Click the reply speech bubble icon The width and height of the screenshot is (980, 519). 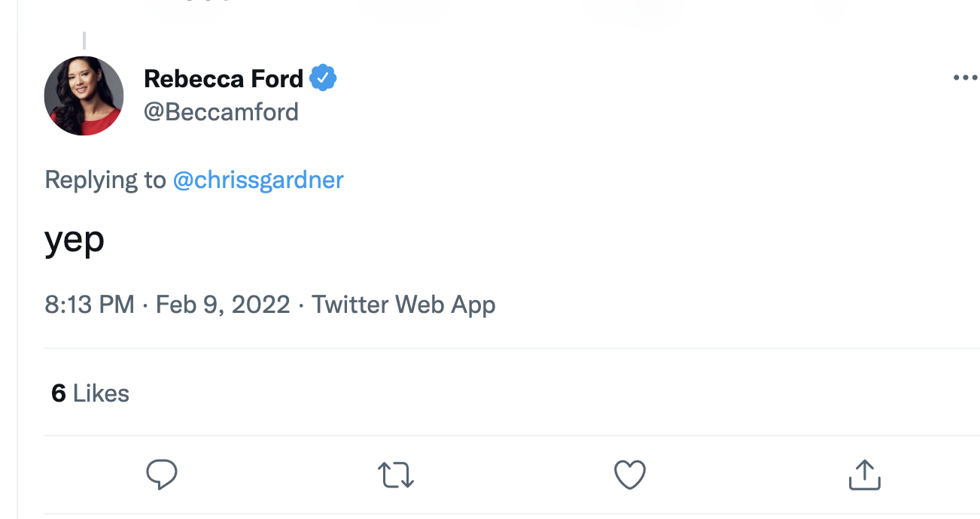(161, 475)
